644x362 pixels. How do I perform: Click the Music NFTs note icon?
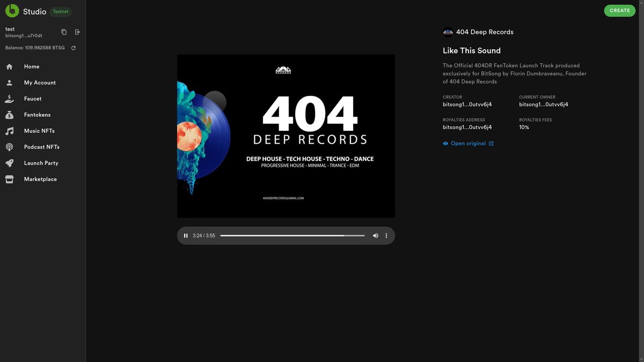click(9, 131)
